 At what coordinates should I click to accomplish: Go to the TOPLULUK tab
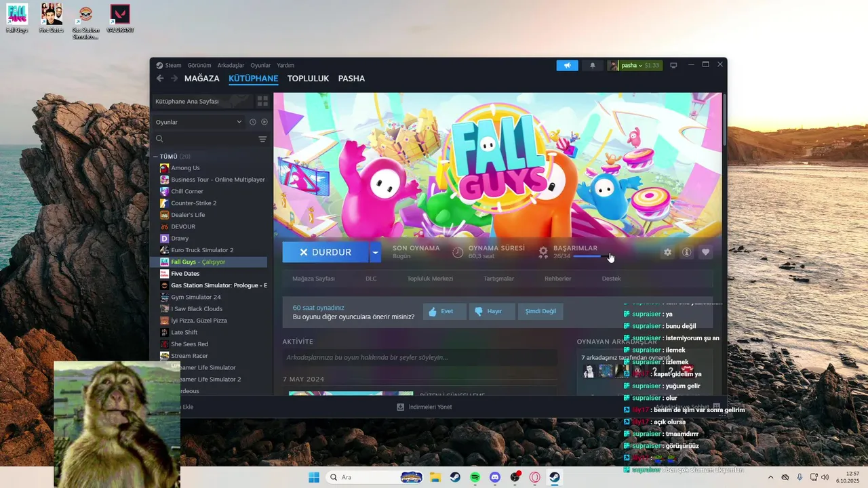coord(308,79)
